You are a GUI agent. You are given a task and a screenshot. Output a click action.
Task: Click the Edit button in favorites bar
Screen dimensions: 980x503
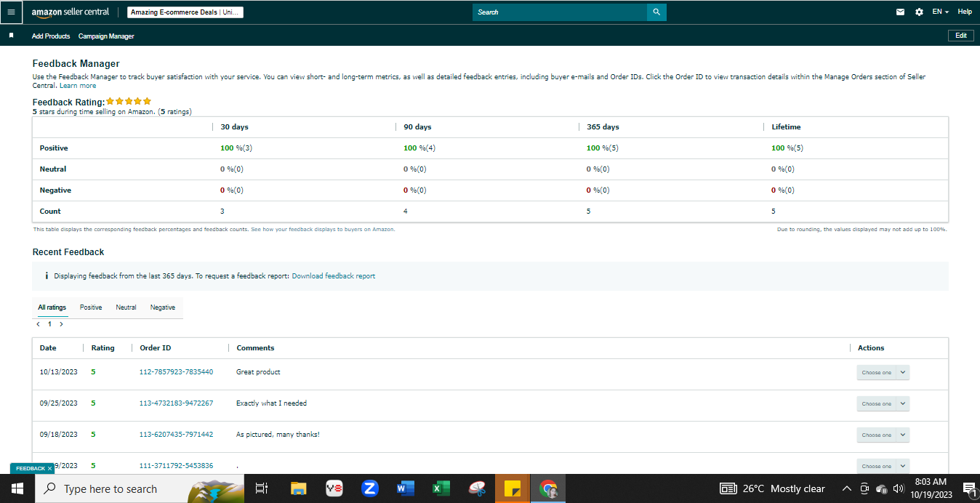961,36
